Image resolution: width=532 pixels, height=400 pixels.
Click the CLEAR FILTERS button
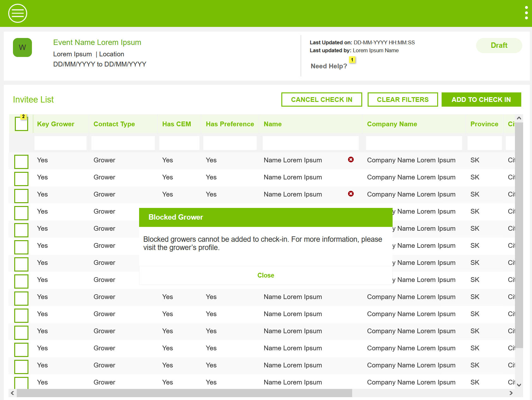coord(402,100)
